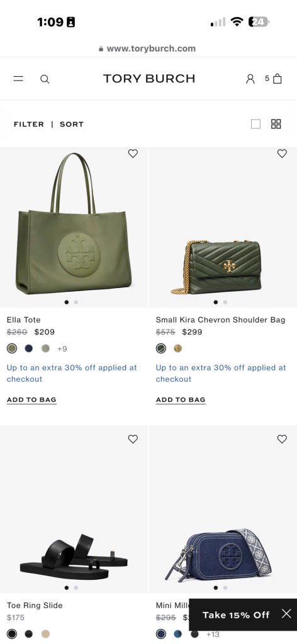Favorite the Ella Tote with heart icon
The width and height of the screenshot is (297, 644).
coord(133,153)
